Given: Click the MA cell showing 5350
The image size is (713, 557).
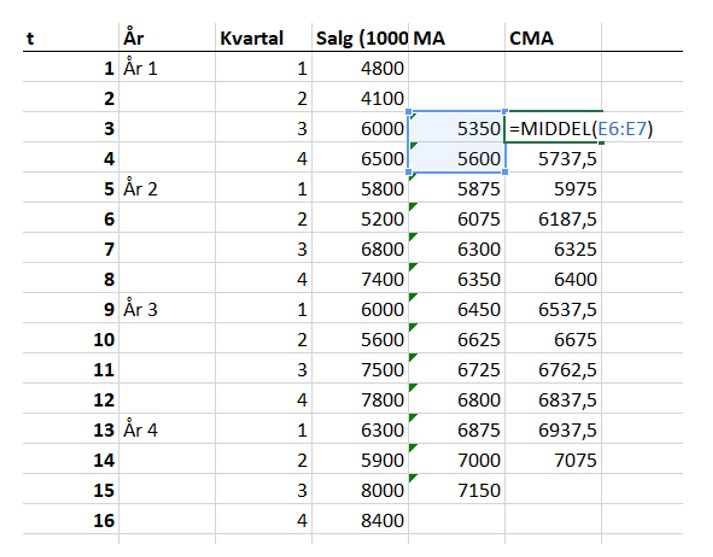Looking at the screenshot, I should click(457, 129).
